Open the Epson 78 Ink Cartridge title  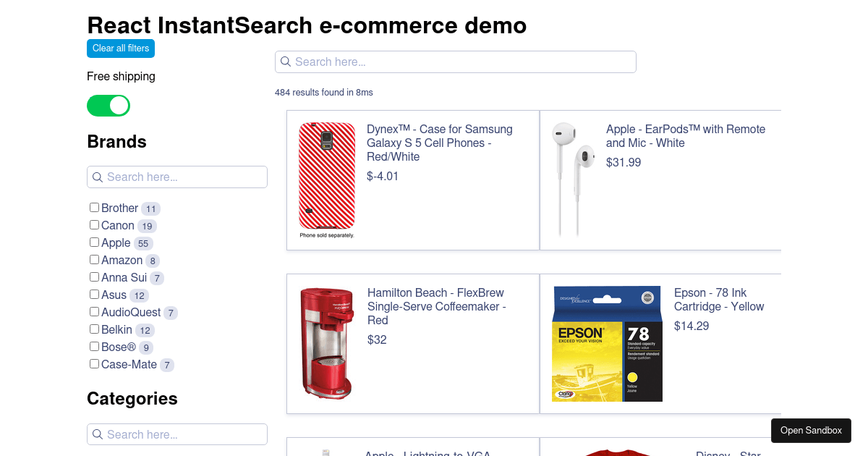tap(718, 300)
